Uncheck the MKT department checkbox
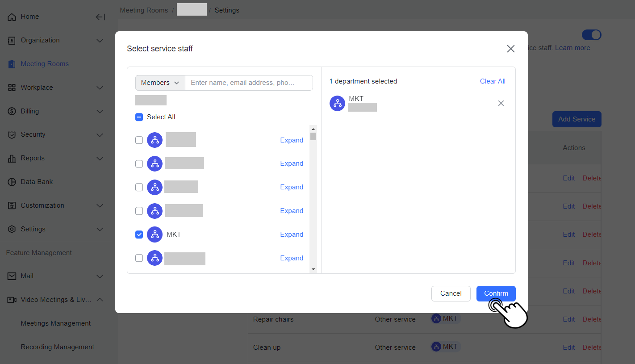This screenshot has height=364, width=635. click(139, 234)
